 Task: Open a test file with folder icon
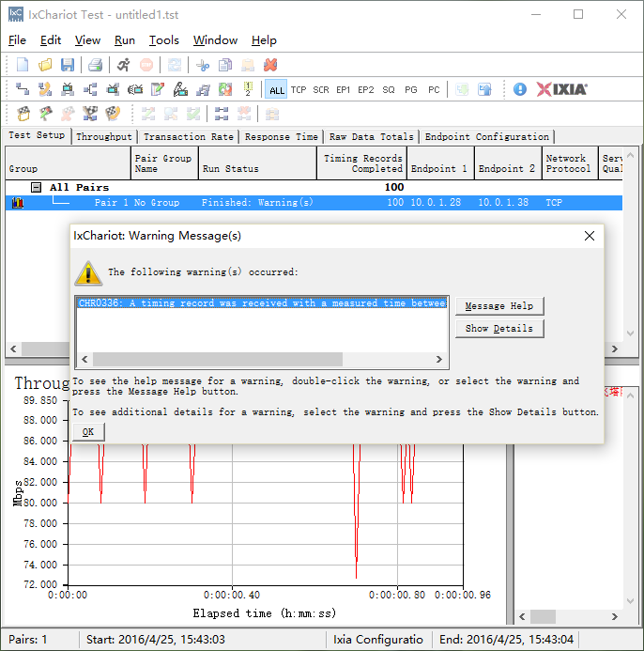click(45, 65)
